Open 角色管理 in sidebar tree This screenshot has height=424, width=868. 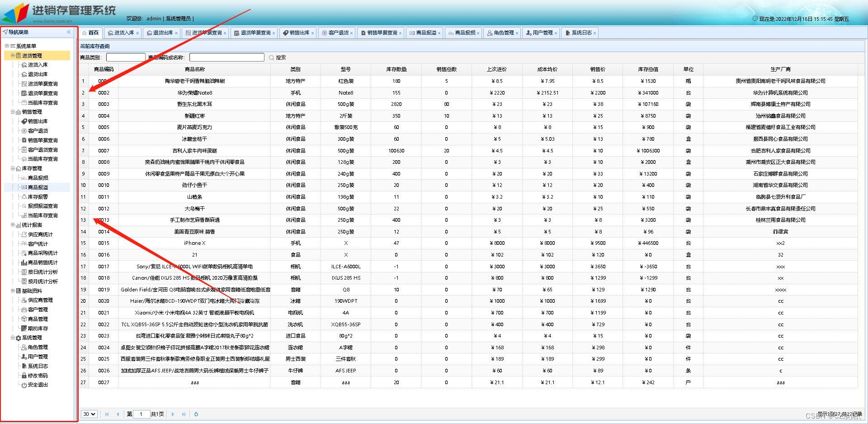coord(38,347)
